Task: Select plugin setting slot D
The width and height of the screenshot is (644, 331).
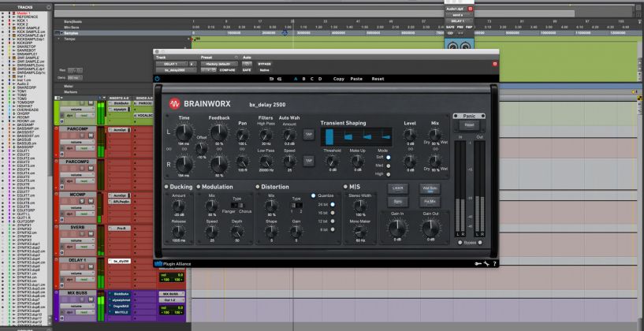Action: point(320,79)
